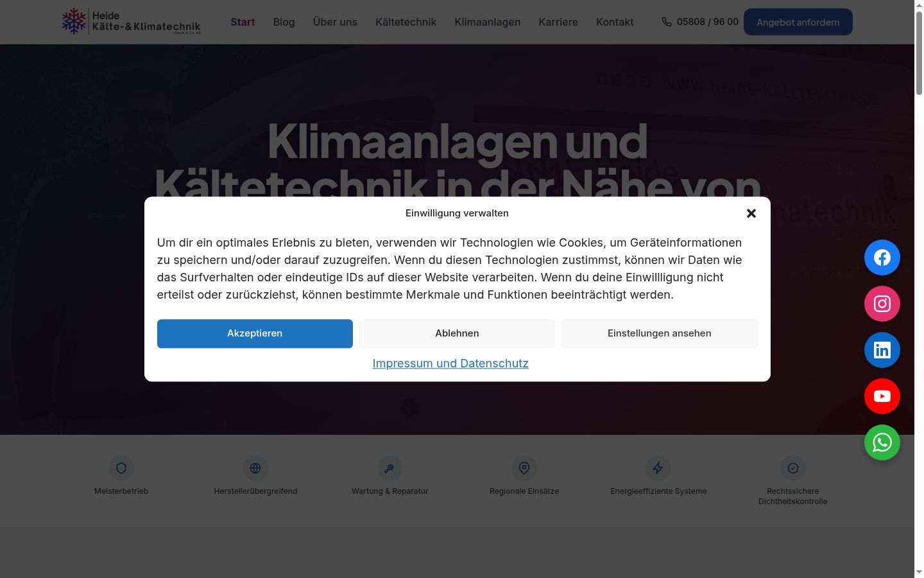Click the Wartung & Reparatur label
The width and height of the screenshot is (924, 578).
(x=389, y=491)
